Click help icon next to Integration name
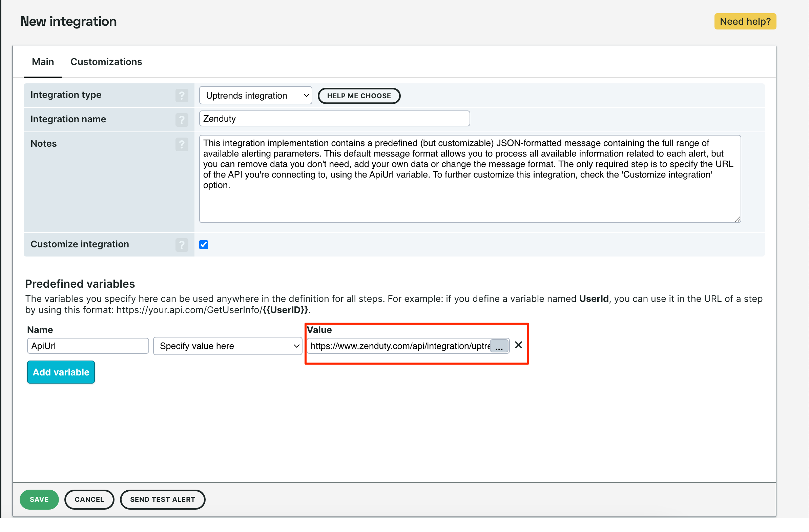 182,120
